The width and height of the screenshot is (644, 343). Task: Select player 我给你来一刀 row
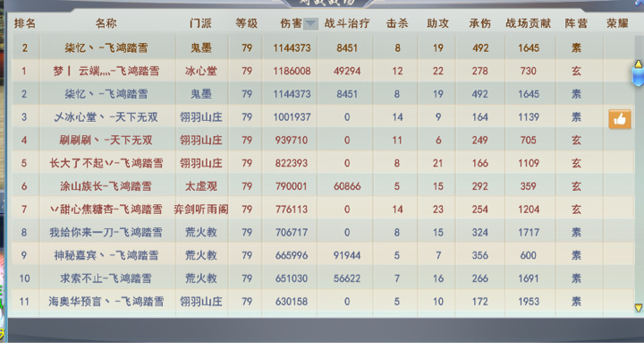click(324, 232)
